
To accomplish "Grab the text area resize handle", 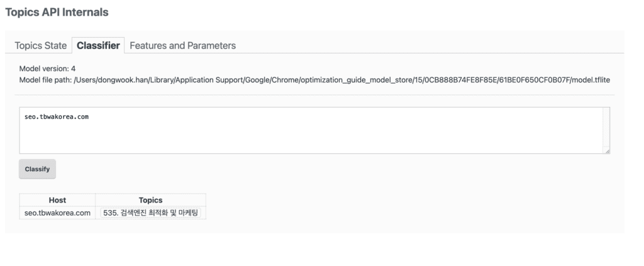I will (606, 151).
